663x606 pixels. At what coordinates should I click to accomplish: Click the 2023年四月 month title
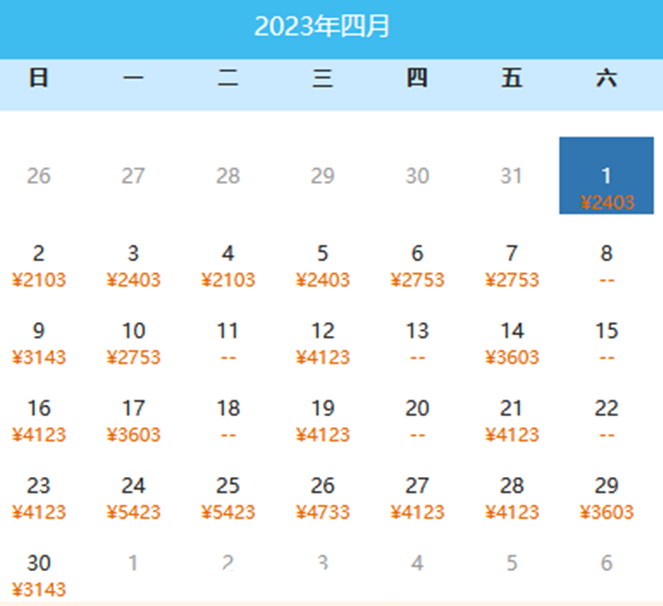click(x=322, y=26)
